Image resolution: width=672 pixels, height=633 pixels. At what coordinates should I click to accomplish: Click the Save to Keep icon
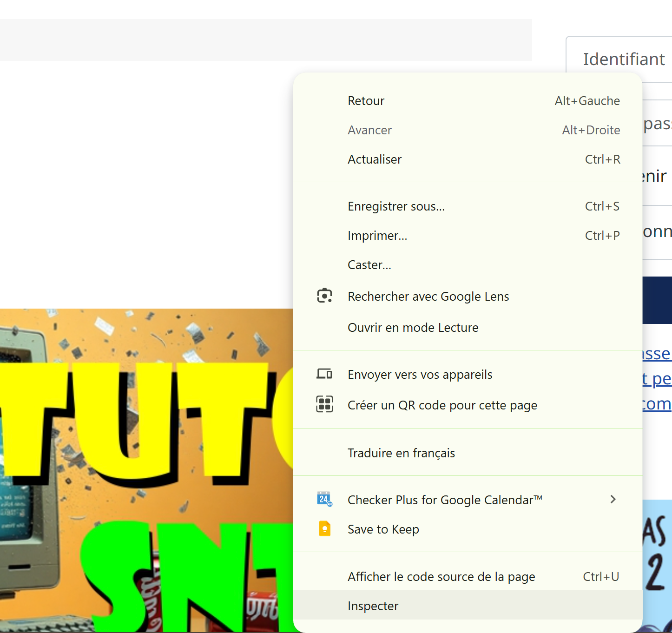[x=324, y=529]
